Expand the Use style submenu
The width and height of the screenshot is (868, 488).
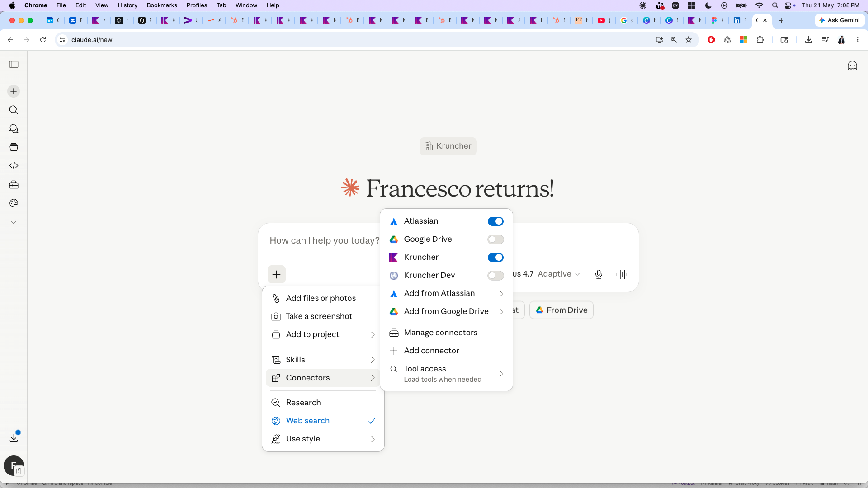click(323, 439)
